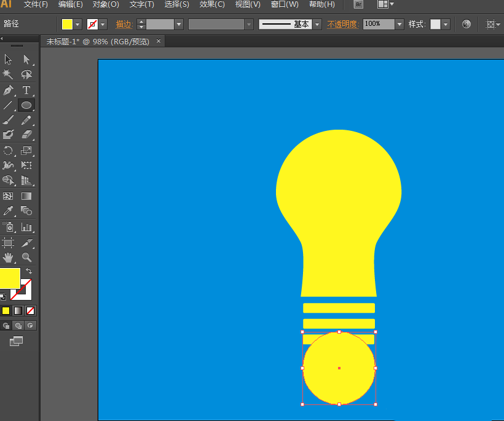
Task: Open the opacity 100% dropdown
Action: coord(400,25)
